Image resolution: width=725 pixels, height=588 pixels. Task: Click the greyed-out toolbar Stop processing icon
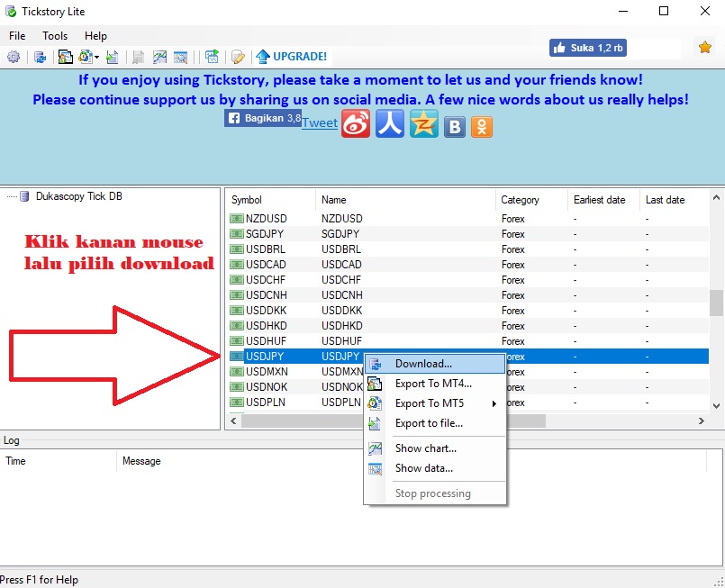coord(138,57)
